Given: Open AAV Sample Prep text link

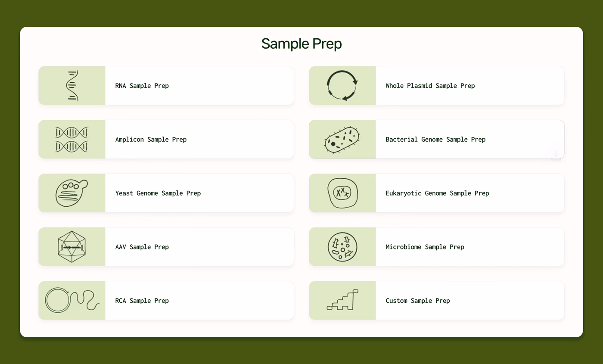Looking at the screenshot, I should pyautogui.click(x=142, y=247).
